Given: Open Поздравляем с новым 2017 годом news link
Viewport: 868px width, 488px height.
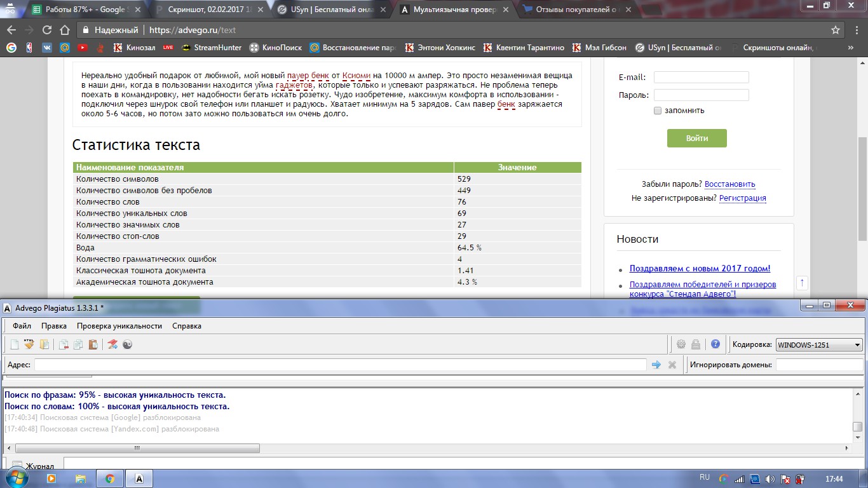Looking at the screenshot, I should point(700,268).
